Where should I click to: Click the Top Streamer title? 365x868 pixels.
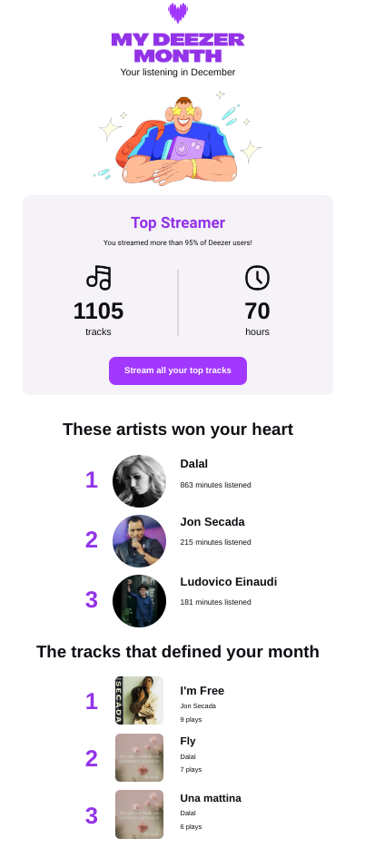click(x=178, y=222)
